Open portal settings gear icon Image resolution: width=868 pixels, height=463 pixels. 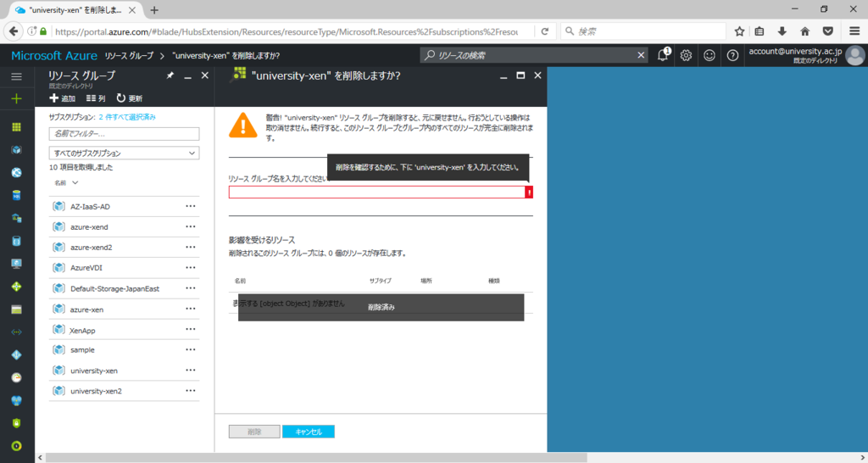click(686, 55)
